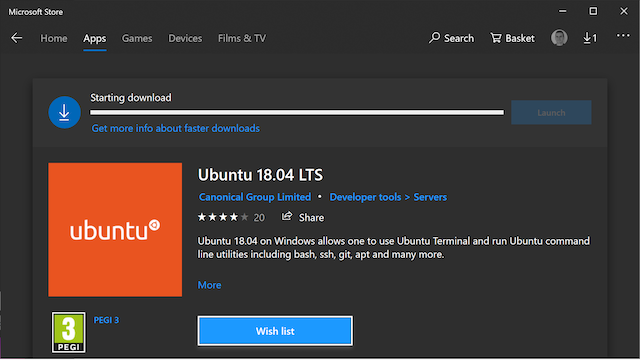This screenshot has width=640, height=360.
Task: Click the Launch button
Action: pyautogui.click(x=551, y=112)
